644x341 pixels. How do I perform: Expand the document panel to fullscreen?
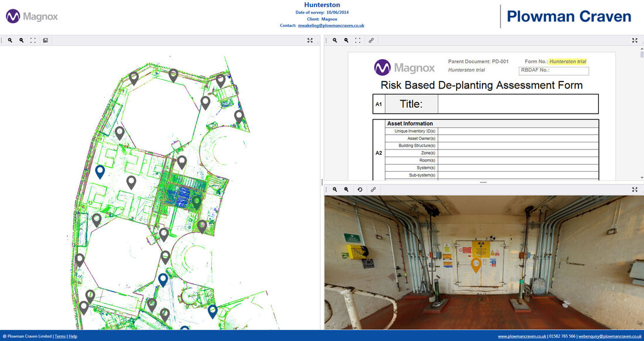(635, 40)
